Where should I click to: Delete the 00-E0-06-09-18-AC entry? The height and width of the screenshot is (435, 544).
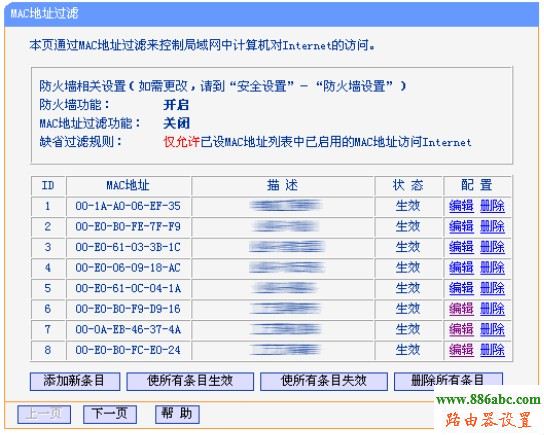492,267
